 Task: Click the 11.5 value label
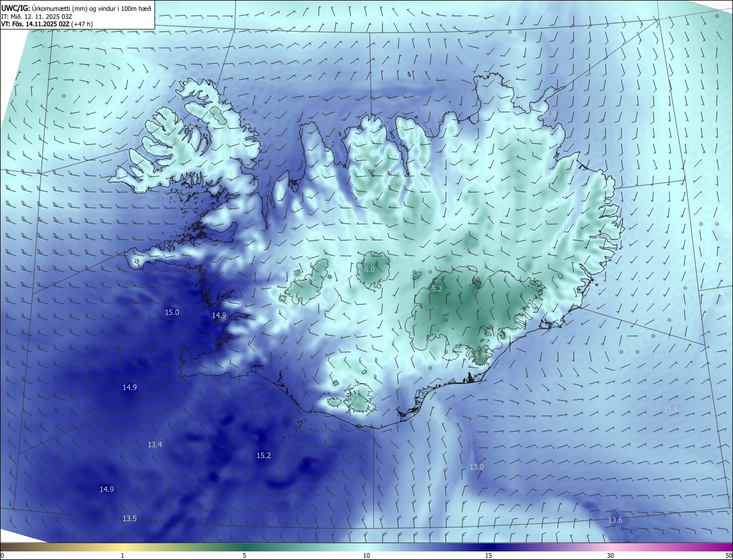point(671,409)
